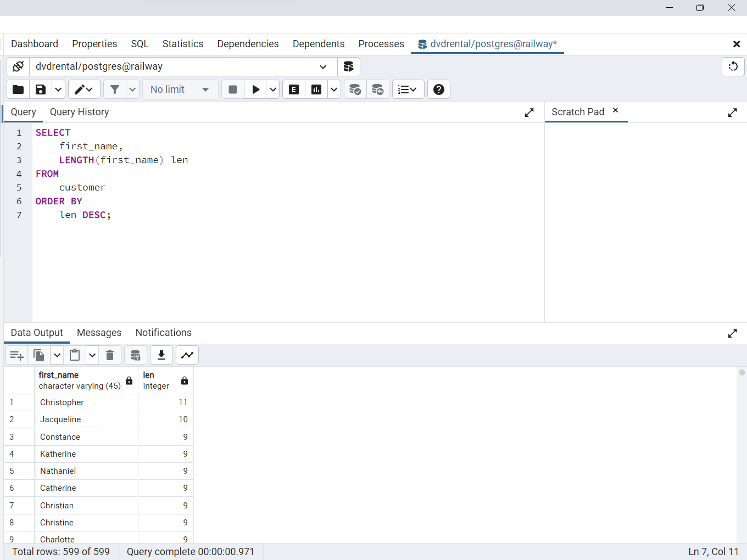Switch to the Dependencies tab

click(x=248, y=44)
